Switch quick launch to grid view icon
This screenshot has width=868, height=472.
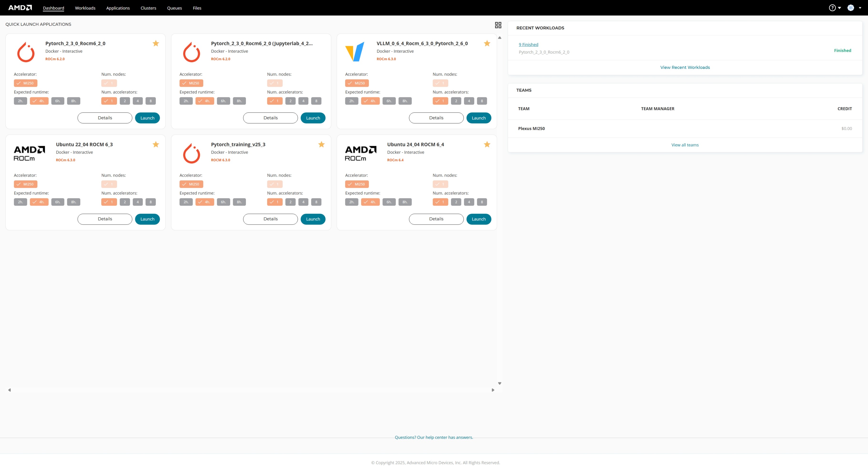click(x=498, y=25)
